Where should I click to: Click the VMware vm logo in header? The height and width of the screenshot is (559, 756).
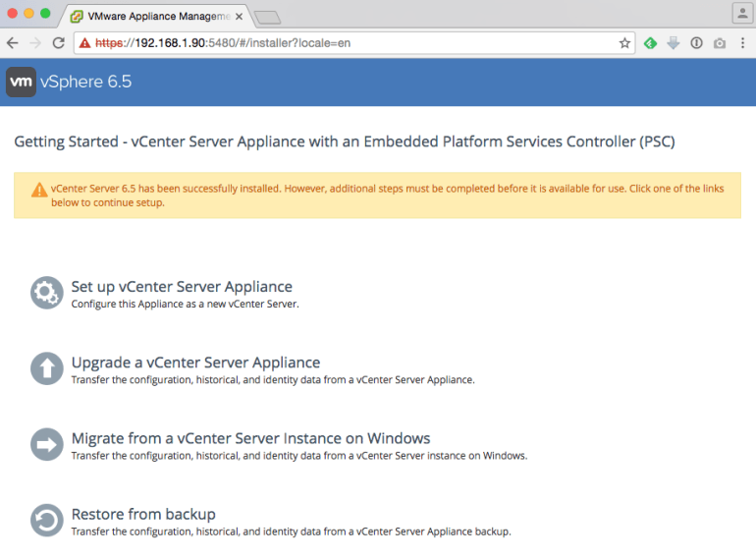point(21,83)
